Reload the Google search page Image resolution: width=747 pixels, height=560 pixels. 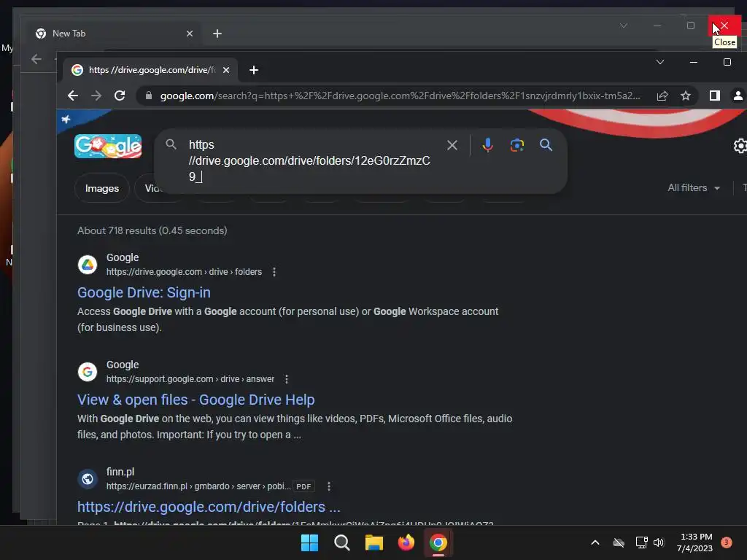[120, 96]
